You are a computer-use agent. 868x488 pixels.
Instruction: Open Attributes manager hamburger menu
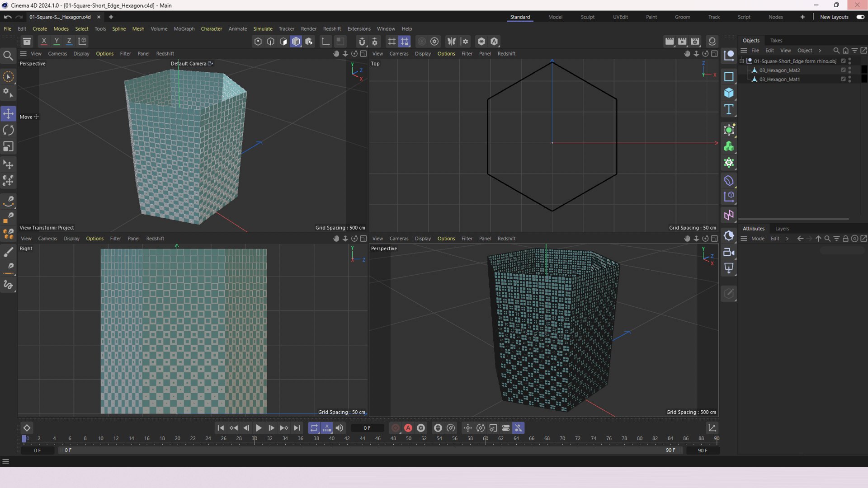tap(744, 239)
